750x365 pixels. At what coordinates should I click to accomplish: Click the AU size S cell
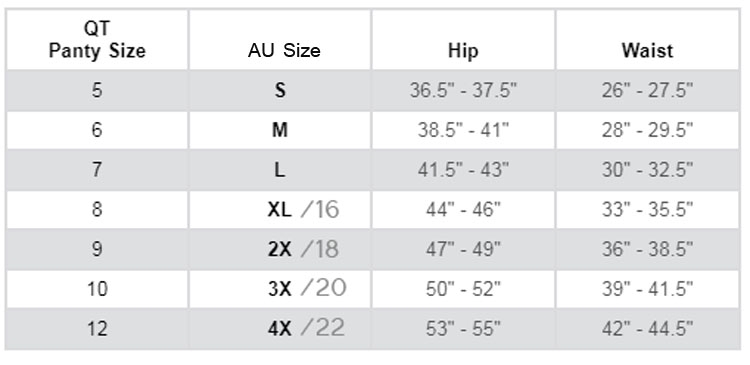pyautogui.click(x=280, y=90)
